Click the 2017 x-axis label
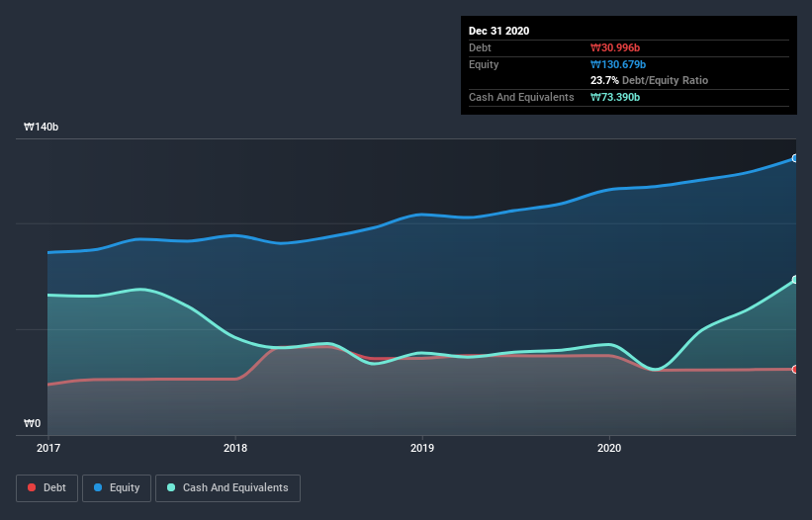 48,448
